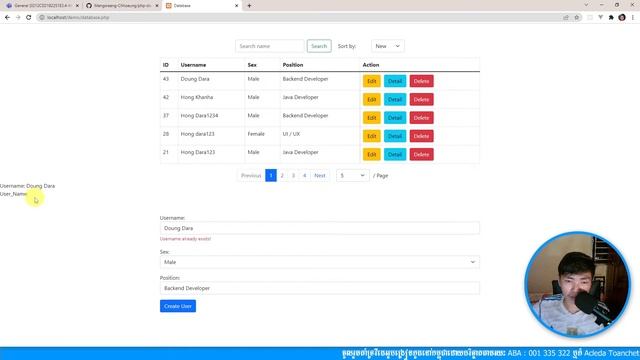The width and height of the screenshot is (640, 360).
Task: Bookmark this page with the star icon
Action: [577, 18]
